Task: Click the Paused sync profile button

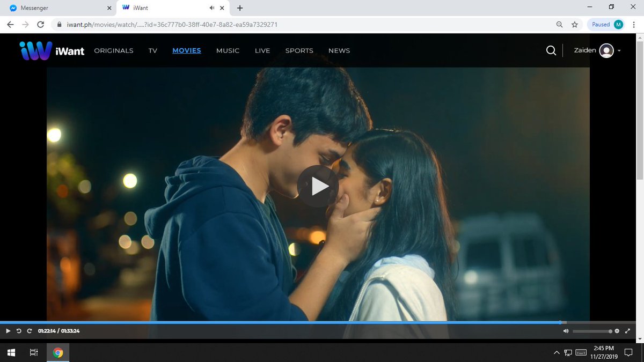Action: 608,24
